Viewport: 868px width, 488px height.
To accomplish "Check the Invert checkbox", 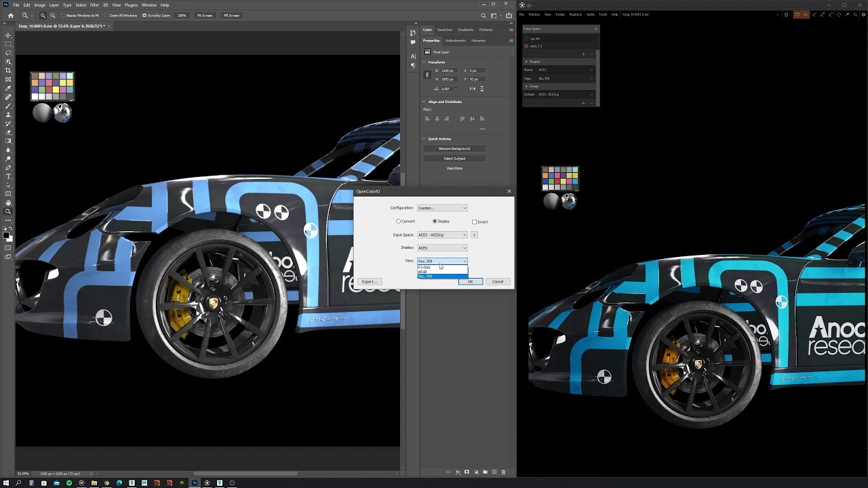I will tap(475, 222).
